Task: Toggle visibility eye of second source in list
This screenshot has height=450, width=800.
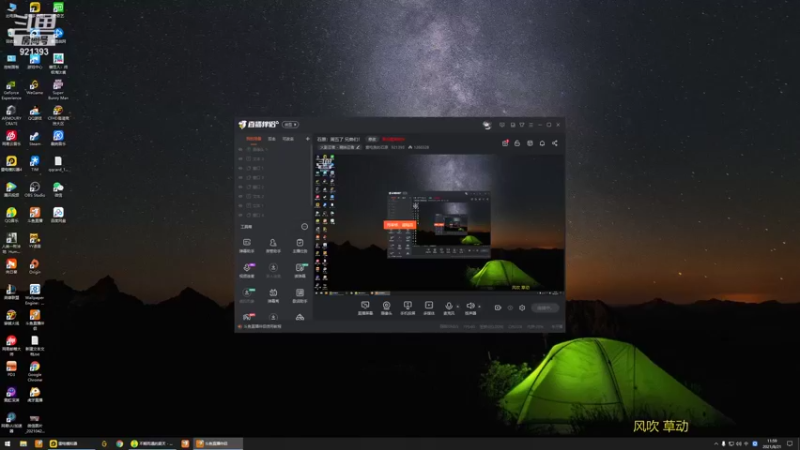Action: tap(240, 159)
